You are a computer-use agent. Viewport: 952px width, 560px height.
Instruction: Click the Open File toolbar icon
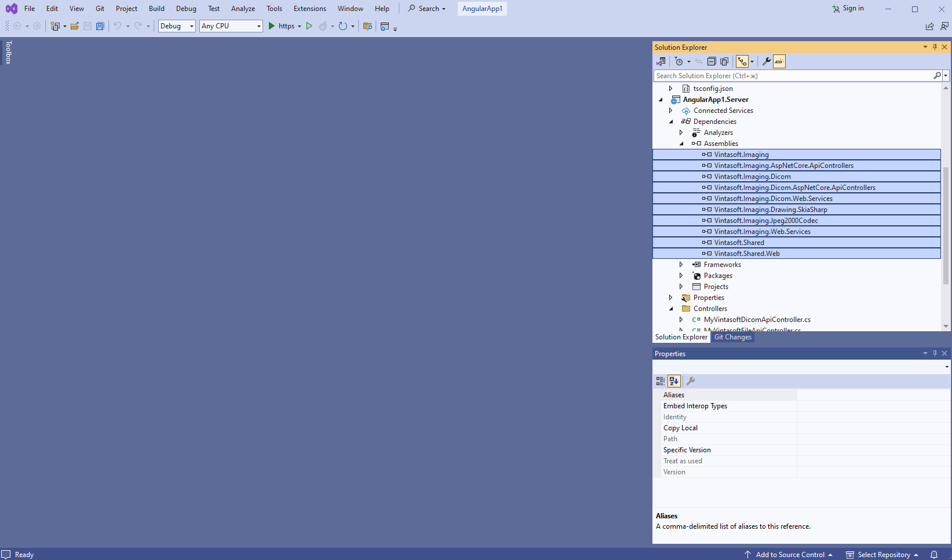(x=74, y=26)
